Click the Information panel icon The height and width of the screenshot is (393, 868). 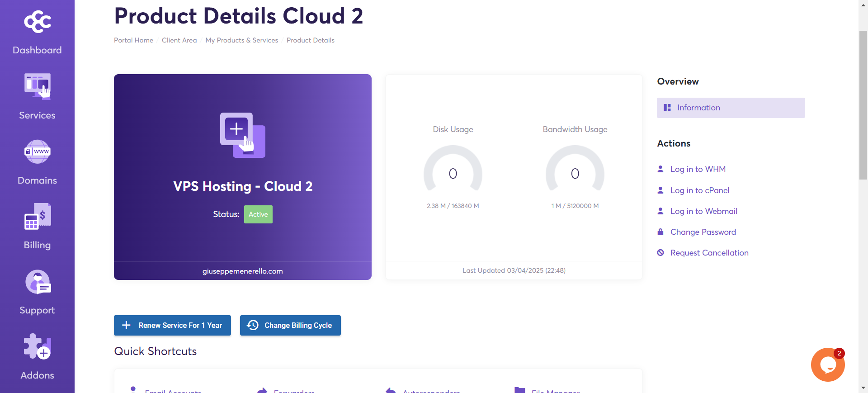click(x=667, y=108)
